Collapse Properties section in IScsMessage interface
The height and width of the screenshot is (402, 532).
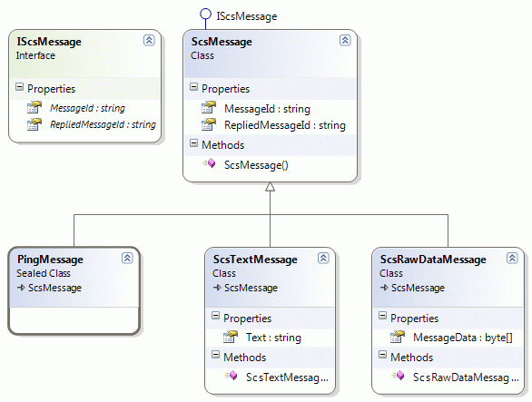click(19, 87)
